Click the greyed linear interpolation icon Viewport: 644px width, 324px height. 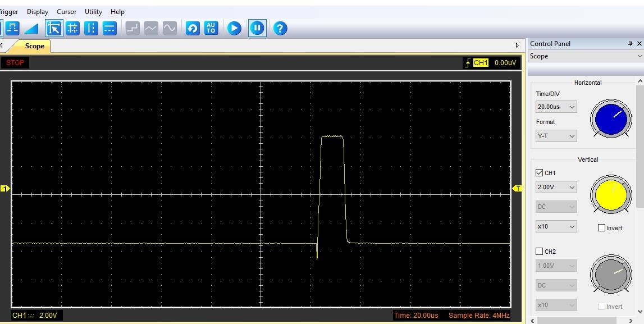[151, 28]
